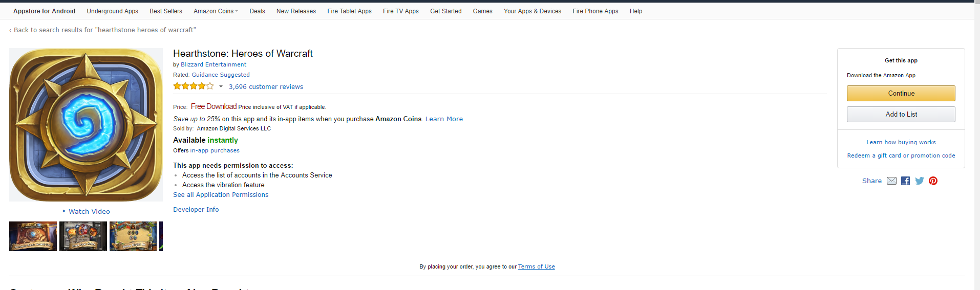Open second card battle screenshot thumbnail
This screenshot has width=980, height=290.
(83, 236)
